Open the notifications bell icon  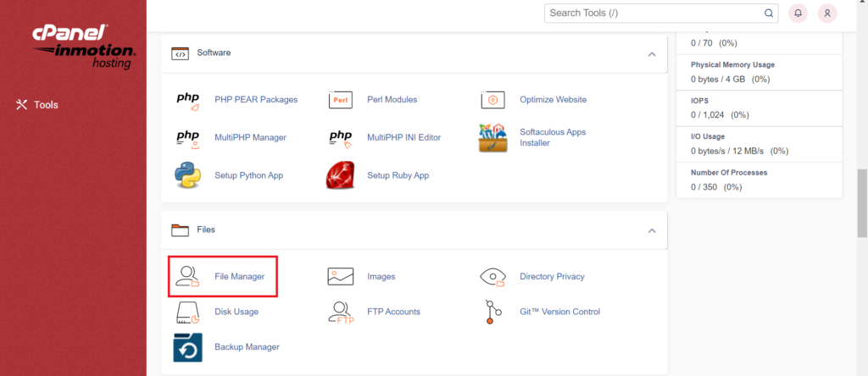click(x=798, y=14)
